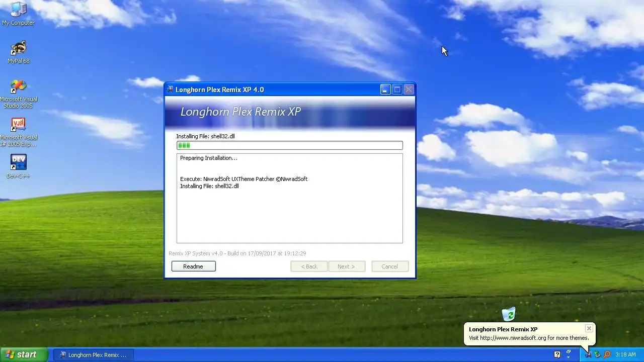Click the system clock showing 3:18 AM

pos(625,354)
